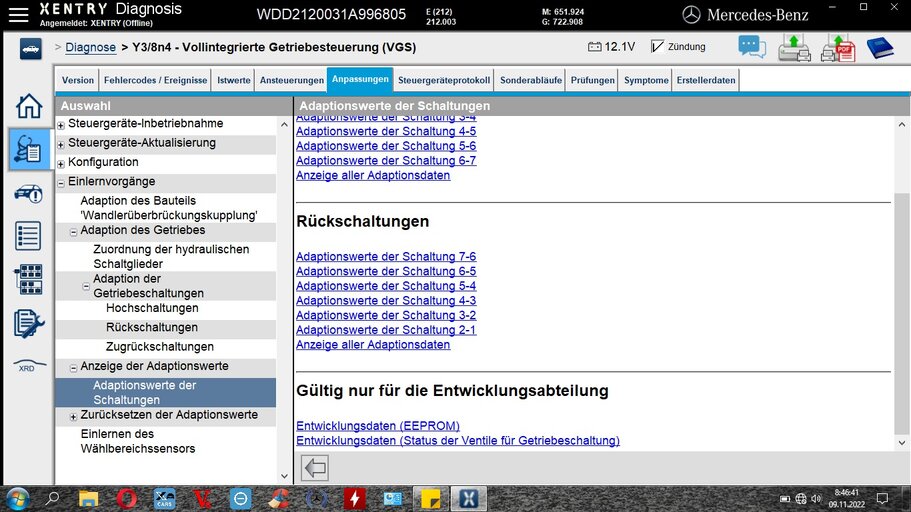This screenshot has height=512, width=911.
Task: Open the taskbar volume speaker icon
Action: [816, 499]
